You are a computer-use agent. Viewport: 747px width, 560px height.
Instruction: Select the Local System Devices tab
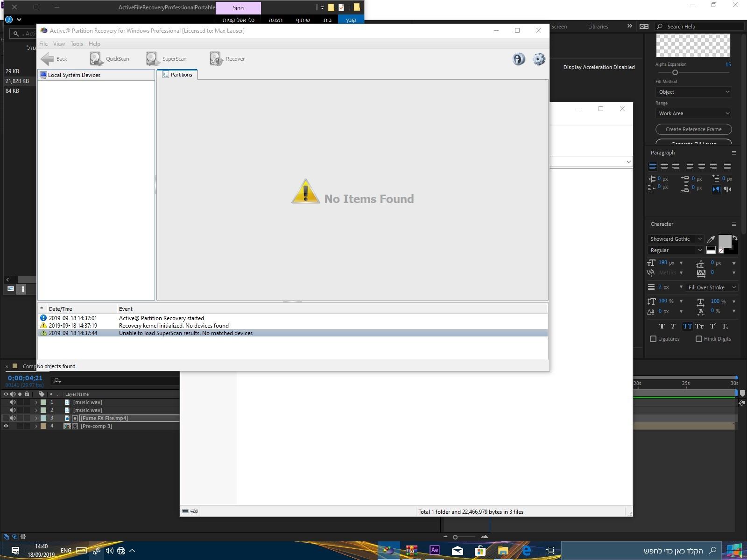(96, 75)
